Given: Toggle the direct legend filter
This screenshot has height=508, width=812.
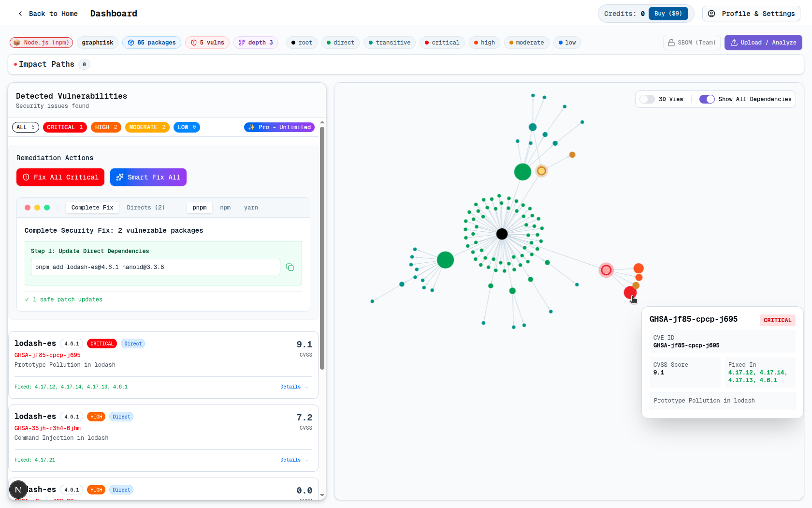Looking at the screenshot, I should tap(341, 43).
